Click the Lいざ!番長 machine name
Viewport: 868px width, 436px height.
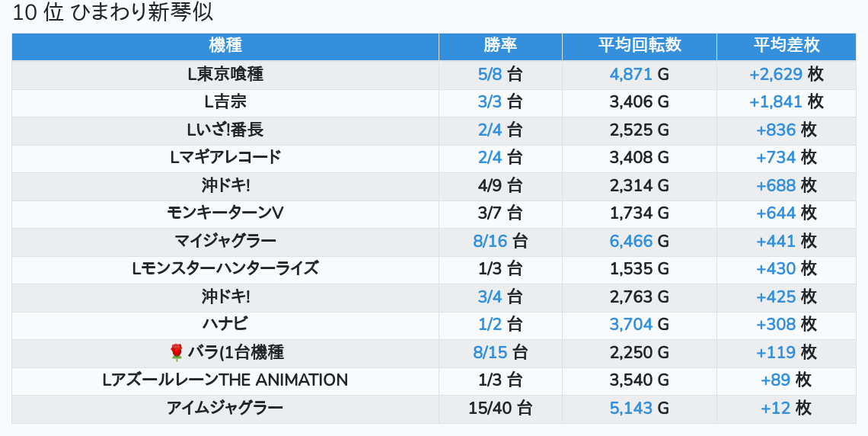click(225, 130)
